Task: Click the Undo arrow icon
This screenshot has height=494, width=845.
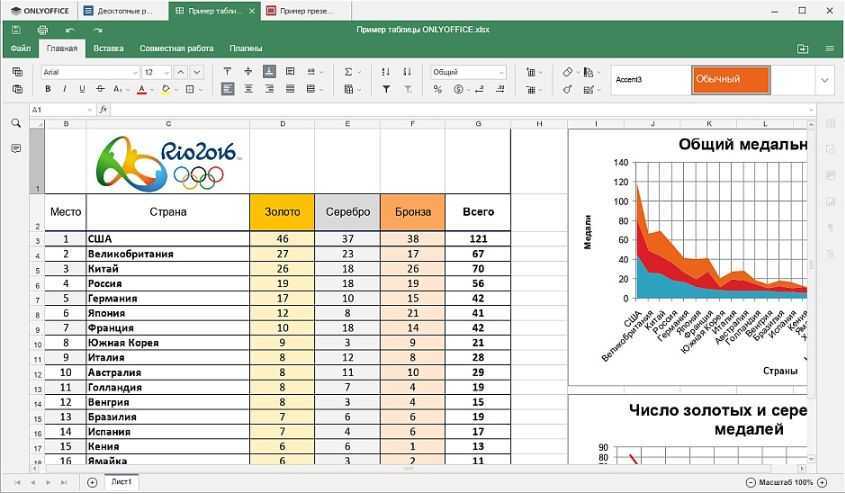Action: click(x=70, y=30)
